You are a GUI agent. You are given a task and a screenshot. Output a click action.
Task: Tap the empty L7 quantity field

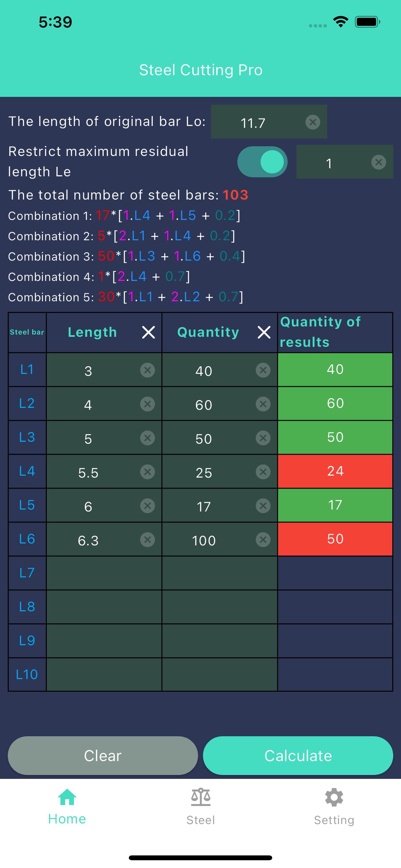click(220, 573)
